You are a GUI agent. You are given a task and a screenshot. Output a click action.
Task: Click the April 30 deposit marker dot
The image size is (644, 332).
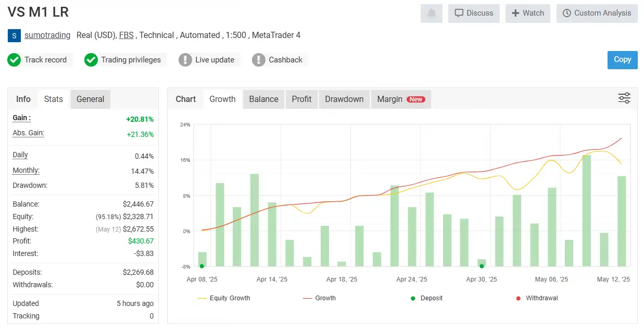482,266
